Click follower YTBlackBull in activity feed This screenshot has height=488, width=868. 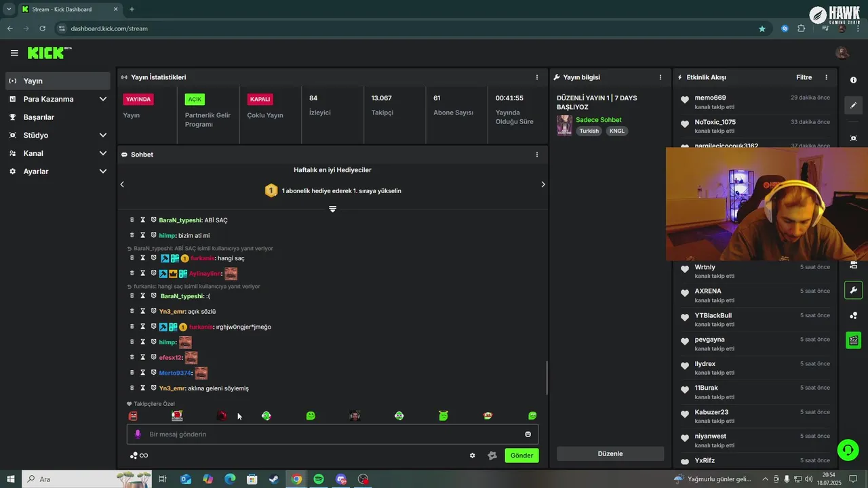coord(713,315)
